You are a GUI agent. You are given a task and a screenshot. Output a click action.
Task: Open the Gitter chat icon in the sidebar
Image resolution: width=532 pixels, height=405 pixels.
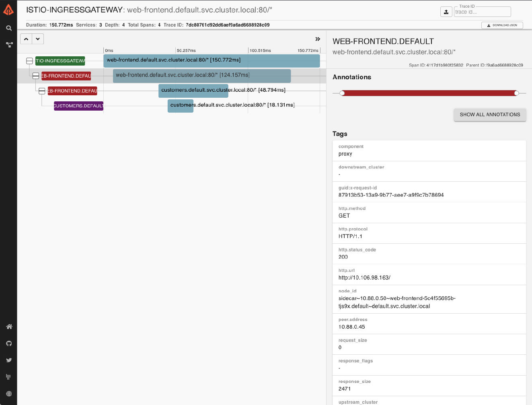[x=9, y=377]
